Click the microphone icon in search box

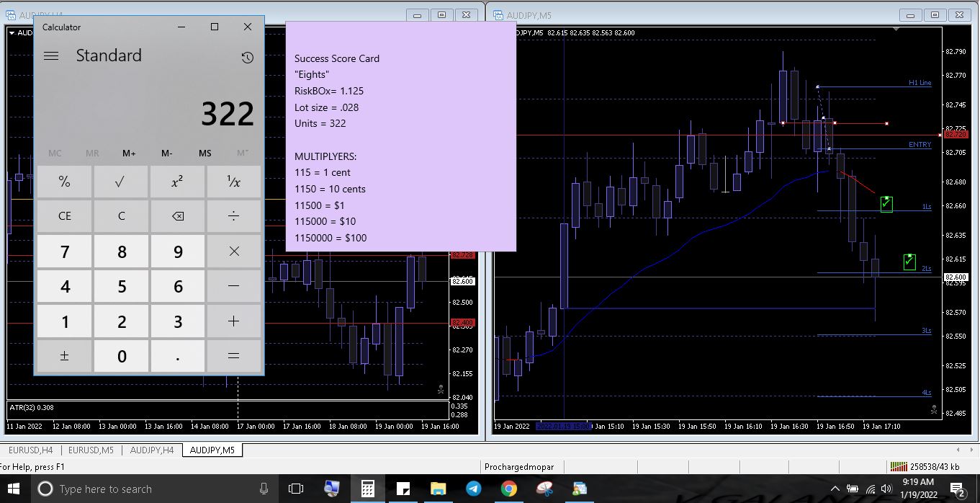(x=264, y=489)
